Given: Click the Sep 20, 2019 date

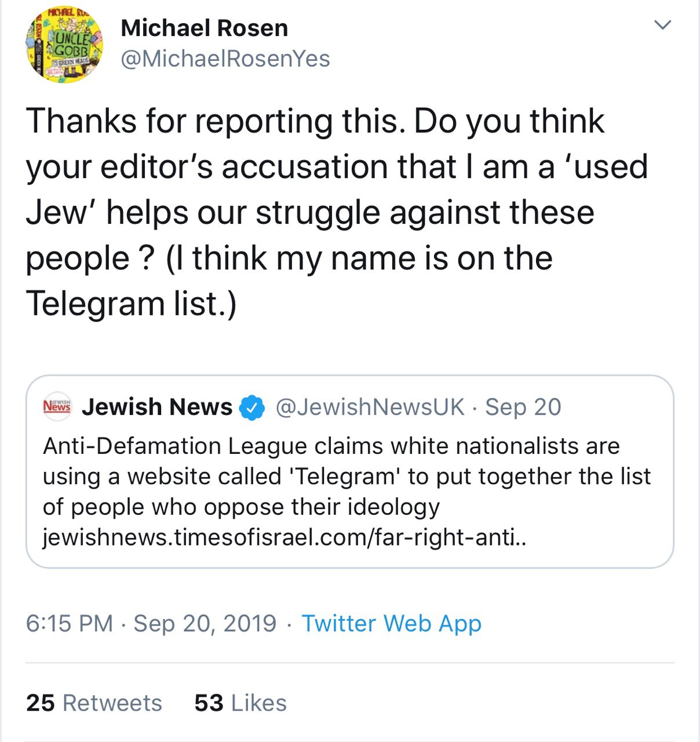Looking at the screenshot, I should 205,623.
